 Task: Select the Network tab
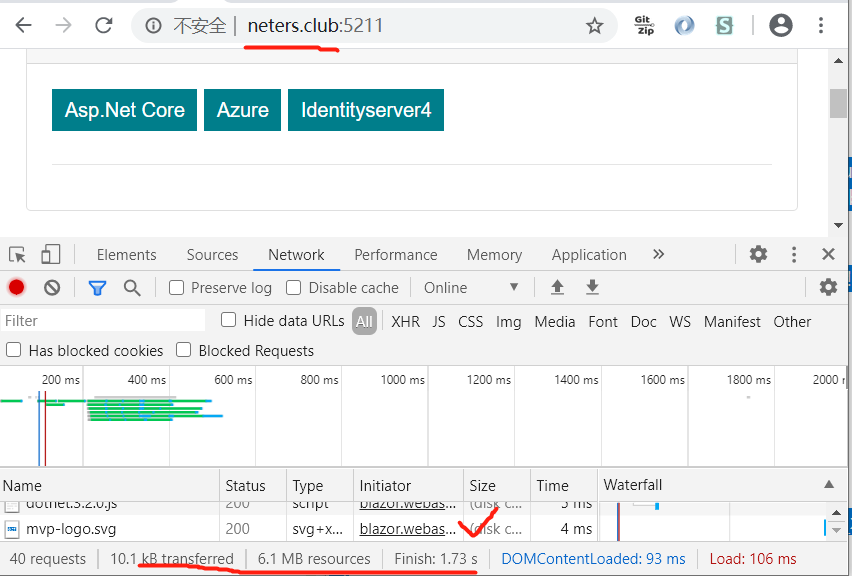click(x=296, y=255)
